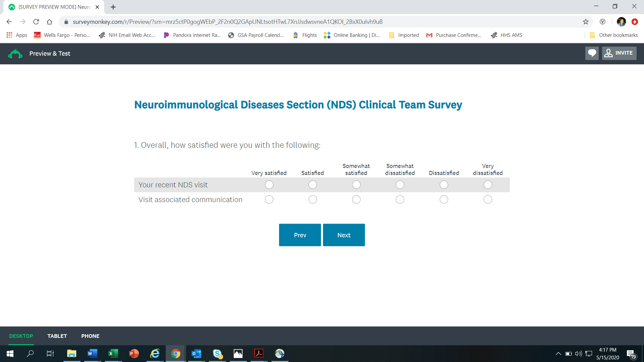Select Very dissatisfied for Visit associated communication
Image resolution: width=644 pixels, height=362 pixels.
488,199
